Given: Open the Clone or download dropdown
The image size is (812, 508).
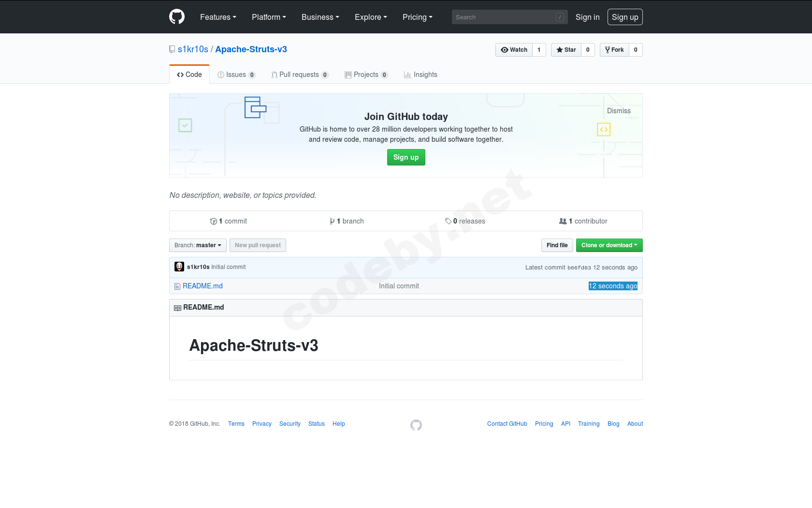Looking at the screenshot, I should (x=609, y=245).
